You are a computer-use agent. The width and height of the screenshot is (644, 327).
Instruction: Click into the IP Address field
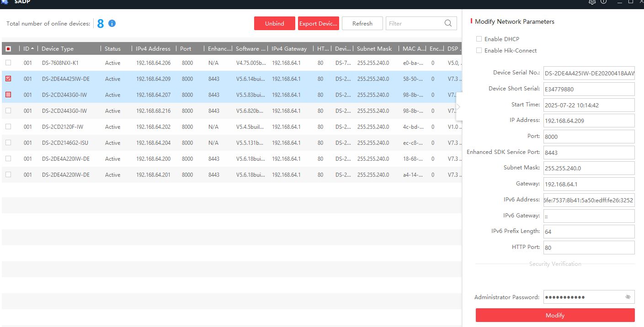pyautogui.click(x=588, y=121)
